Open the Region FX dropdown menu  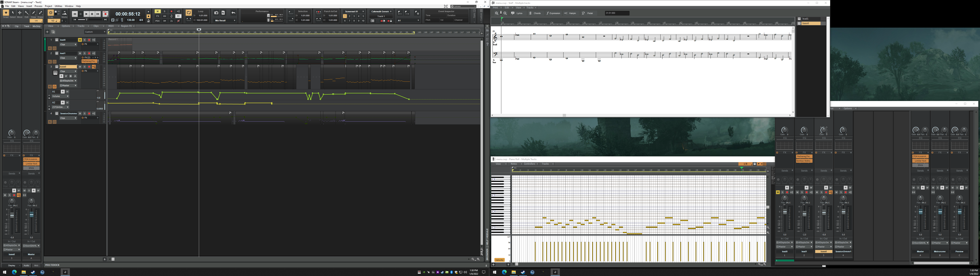127,26
